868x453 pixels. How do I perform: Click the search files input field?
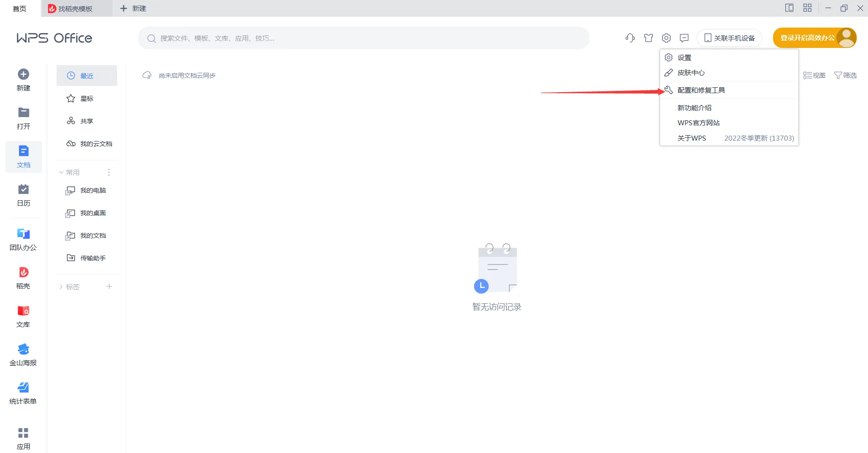pos(362,38)
